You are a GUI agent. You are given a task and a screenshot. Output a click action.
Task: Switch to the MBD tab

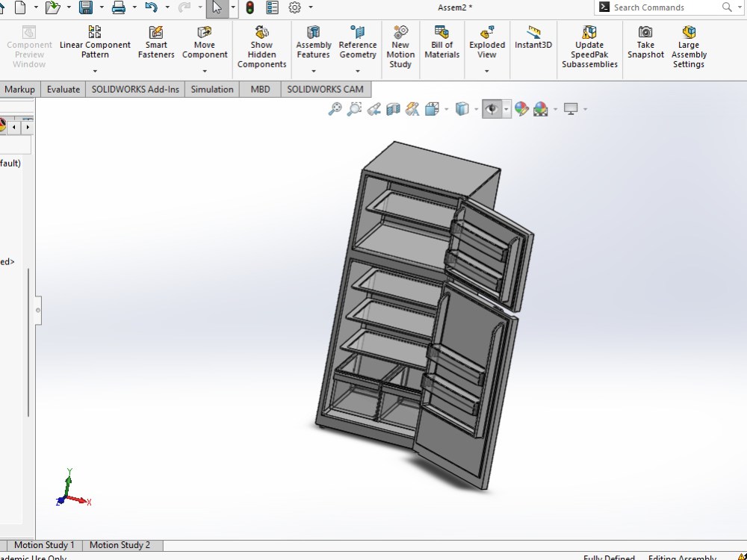pyautogui.click(x=260, y=90)
